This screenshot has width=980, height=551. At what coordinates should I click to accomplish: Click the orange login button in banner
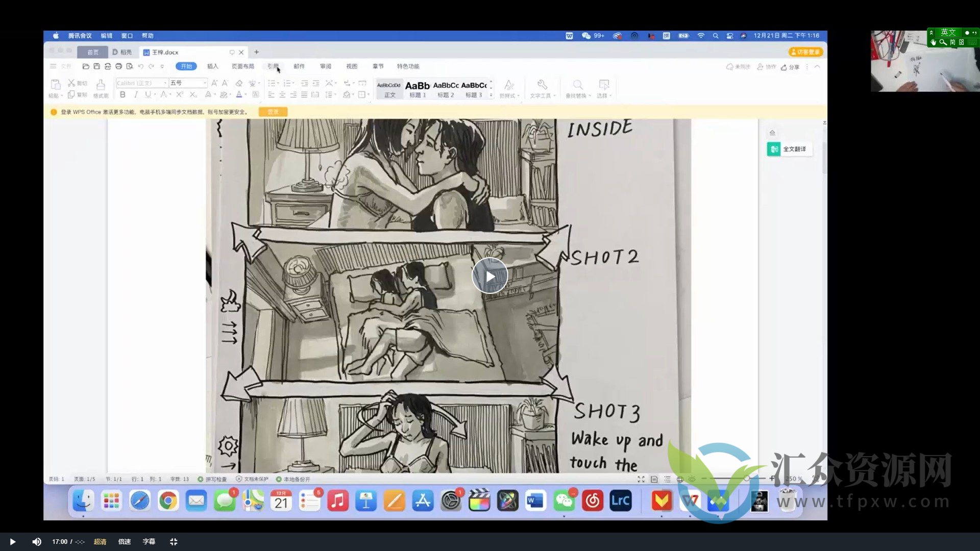[273, 112]
